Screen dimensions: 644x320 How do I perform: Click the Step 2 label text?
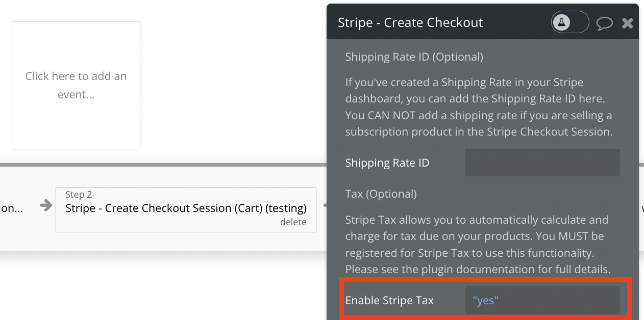pyautogui.click(x=79, y=195)
